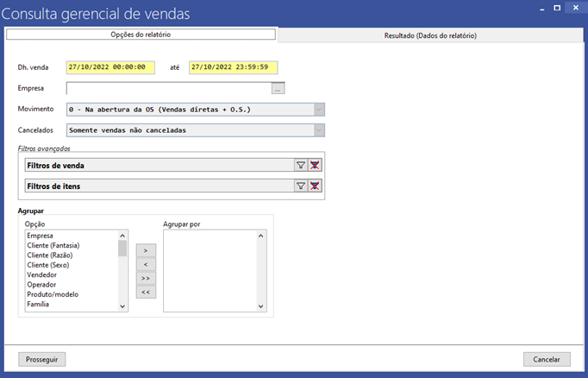The height and width of the screenshot is (378, 588).
Task: Clear Filtros de itens with red X icon
Action: click(x=316, y=186)
